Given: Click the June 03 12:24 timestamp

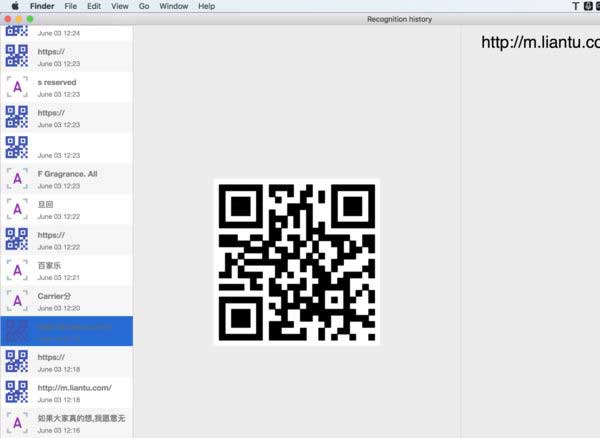Looking at the screenshot, I should click(59, 33).
